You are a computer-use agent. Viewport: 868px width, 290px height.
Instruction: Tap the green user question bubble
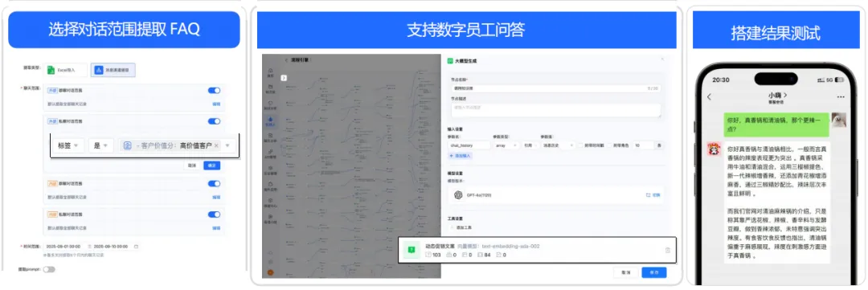click(x=776, y=124)
